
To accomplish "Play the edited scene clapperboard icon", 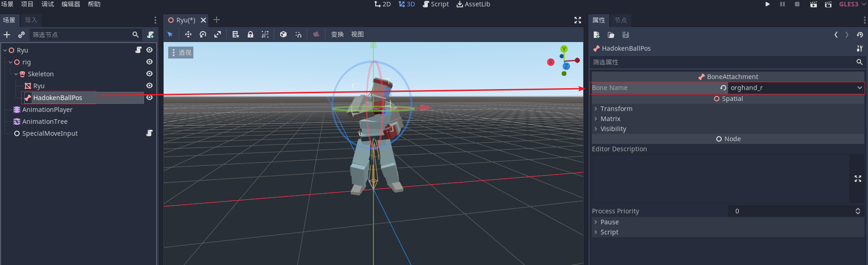I will [814, 4].
